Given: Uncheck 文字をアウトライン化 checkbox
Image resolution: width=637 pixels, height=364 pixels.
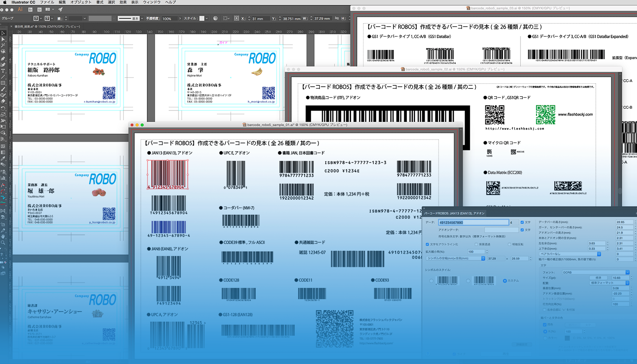Looking at the screenshot, I should pyautogui.click(x=427, y=244).
